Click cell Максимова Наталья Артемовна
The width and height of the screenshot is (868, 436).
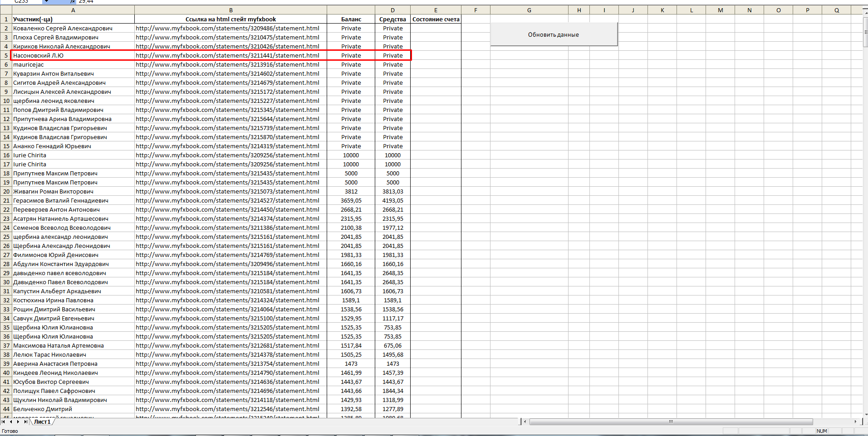[x=73, y=345]
